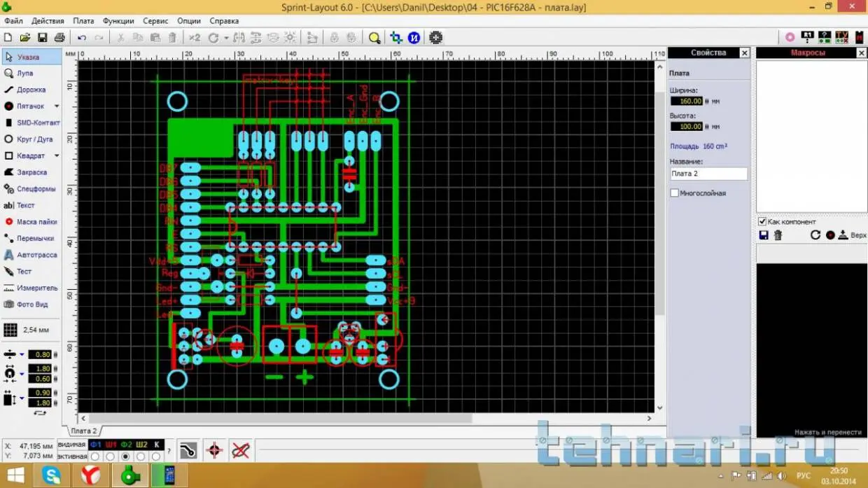The height and width of the screenshot is (488, 868).
Task: Expand the Пятачок pad shape dropdown
Action: pyautogui.click(x=57, y=106)
